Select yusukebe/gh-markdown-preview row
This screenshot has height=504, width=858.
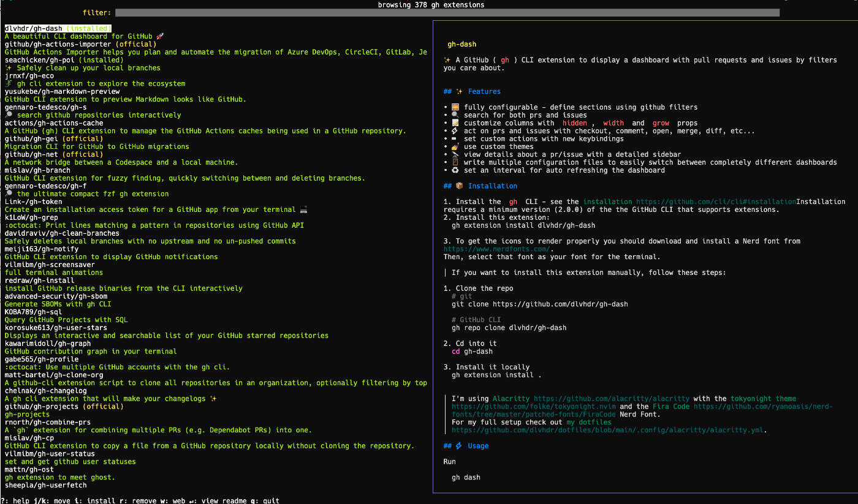click(x=62, y=92)
